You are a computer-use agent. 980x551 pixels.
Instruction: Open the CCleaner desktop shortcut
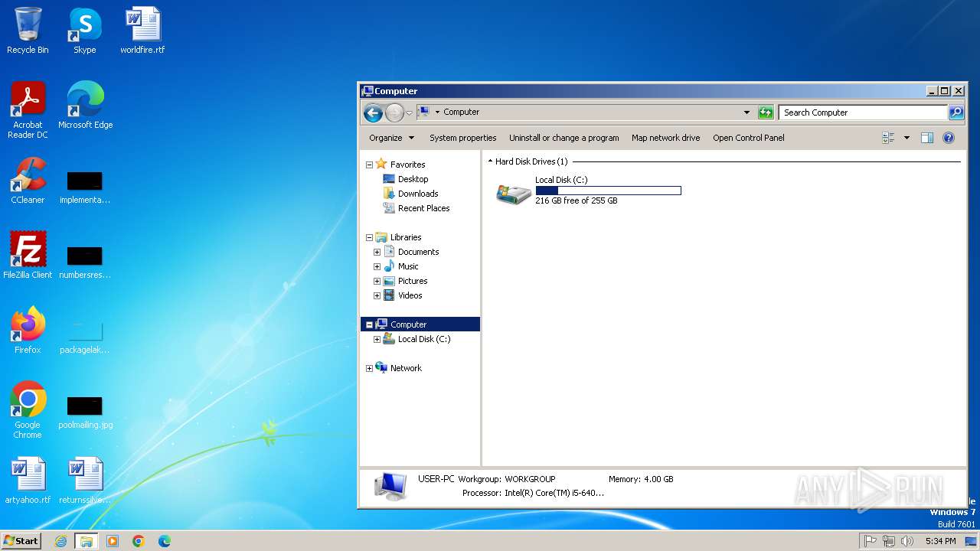point(28,181)
